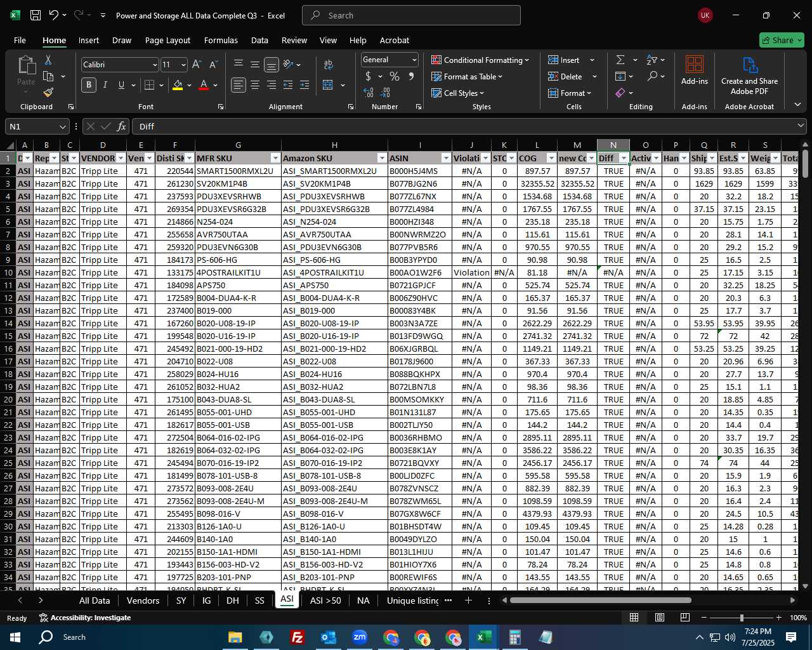This screenshot has width=812, height=650.
Task: Click the Cut scissors icon
Action: point(48,60)
